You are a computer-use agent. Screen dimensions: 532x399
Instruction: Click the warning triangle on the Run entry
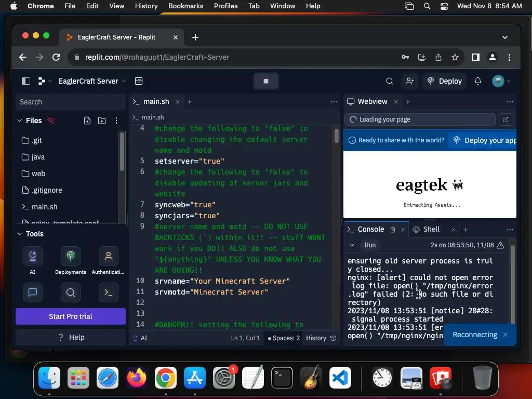tap(500, 245)
